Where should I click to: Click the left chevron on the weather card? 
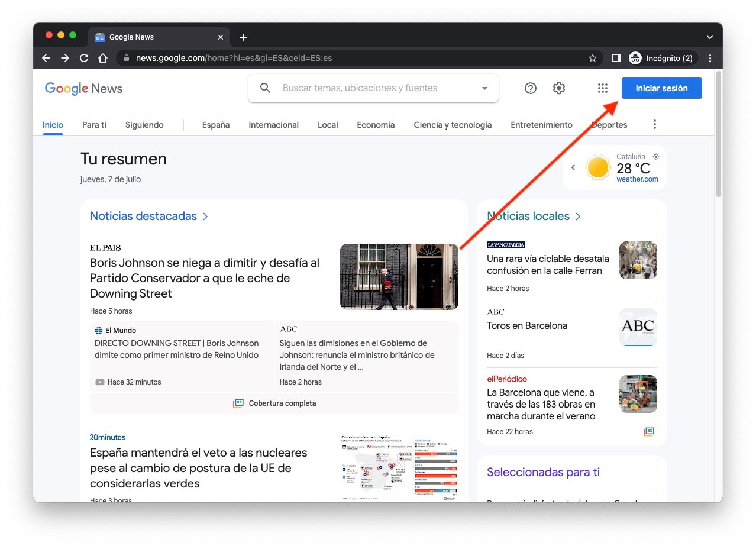573,167
